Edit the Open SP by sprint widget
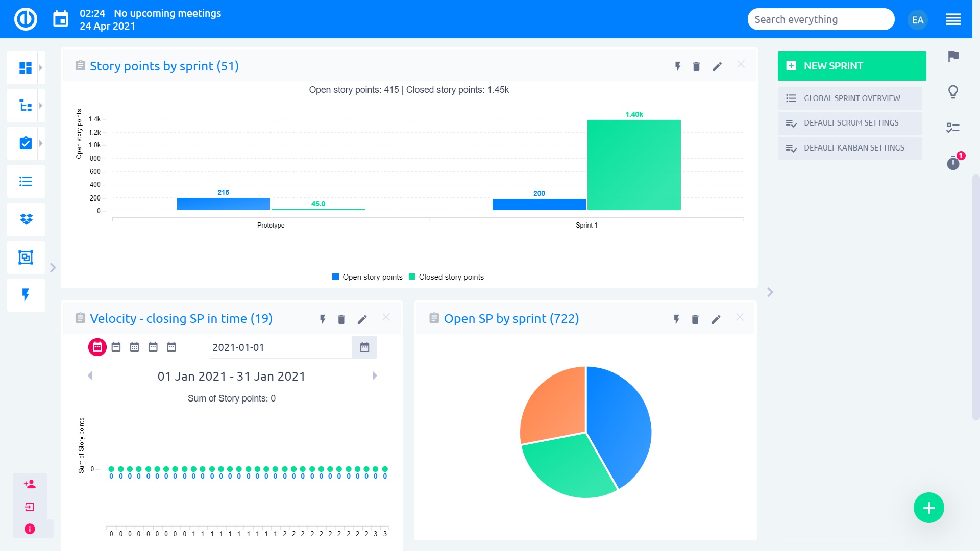 point(716,319)
